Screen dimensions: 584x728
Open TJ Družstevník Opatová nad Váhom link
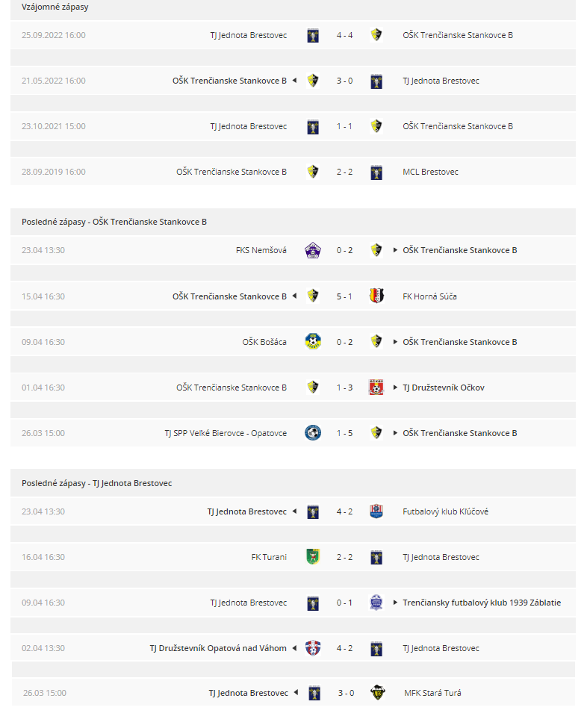(x=218, y=648)
